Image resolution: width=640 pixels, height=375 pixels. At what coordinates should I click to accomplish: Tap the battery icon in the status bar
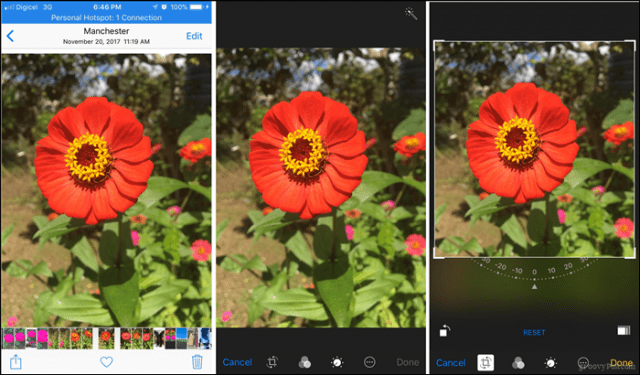(x=196, y=7)
